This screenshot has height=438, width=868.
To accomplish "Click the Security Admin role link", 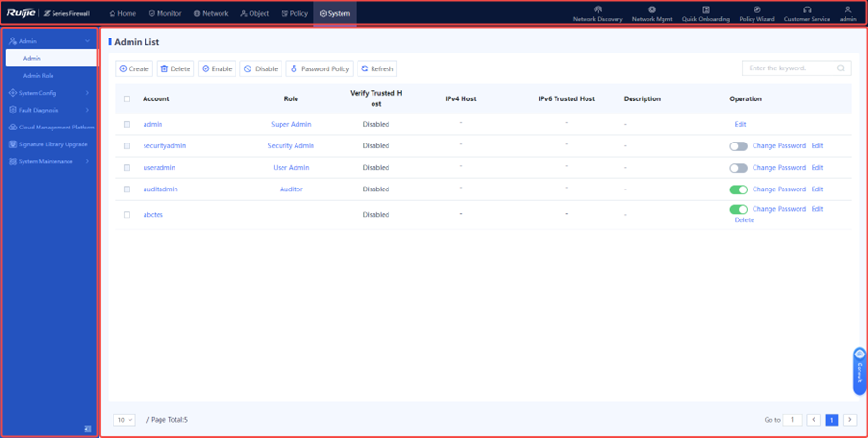I will click(x=291, y=146).
